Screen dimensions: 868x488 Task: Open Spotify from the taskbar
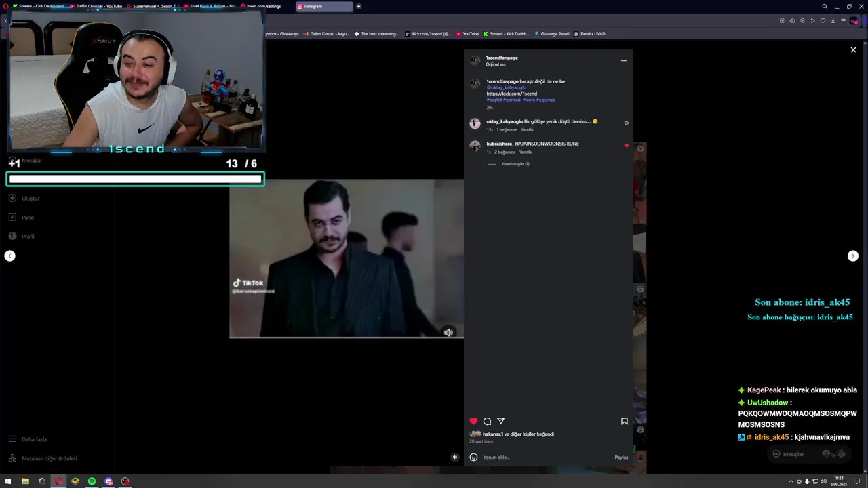92,481
